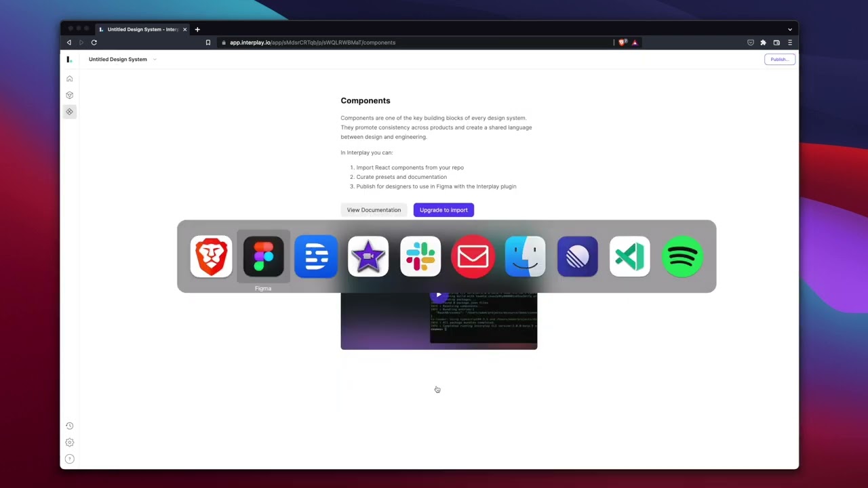Switch to Figma in the app switcher

263,256
